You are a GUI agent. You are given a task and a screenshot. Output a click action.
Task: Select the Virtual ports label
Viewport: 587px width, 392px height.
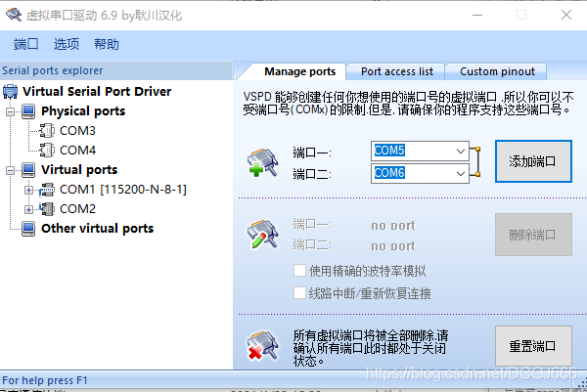(x=79, y=170)
